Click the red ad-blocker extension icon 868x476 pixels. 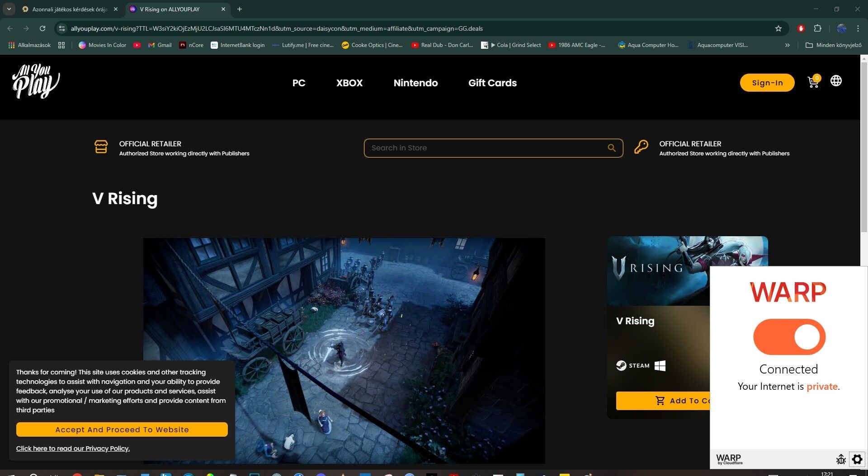pyautogui.click(x=801, y=28)
